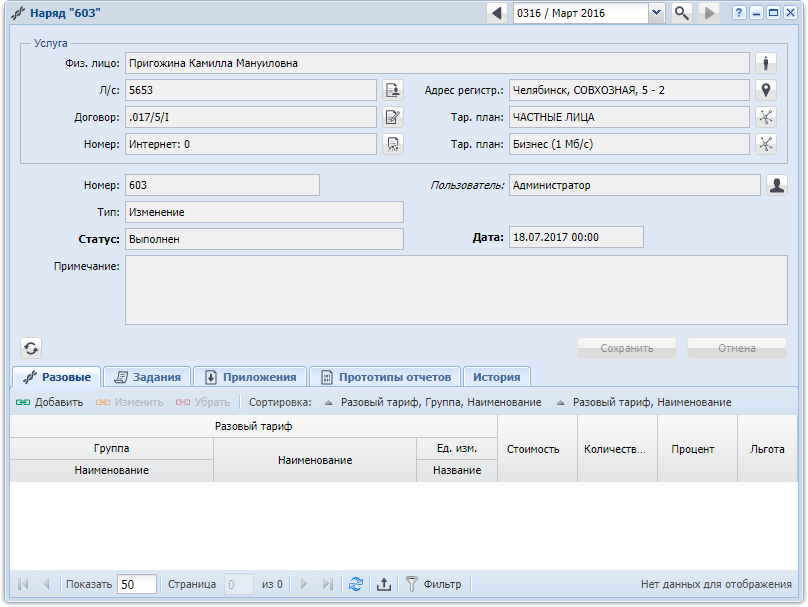Sort by Разовый тариф, Наименование only
The image size is (808, 607).
click(644, 402)
